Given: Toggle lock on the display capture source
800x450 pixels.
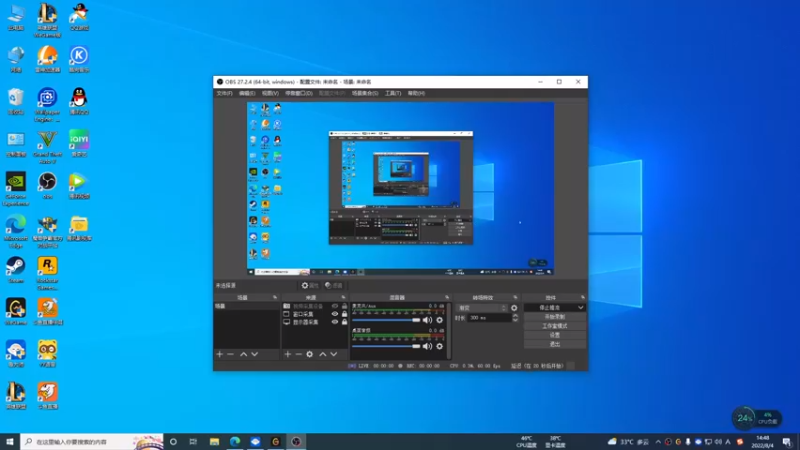Looking at the screenshot, I should point(344,322).
